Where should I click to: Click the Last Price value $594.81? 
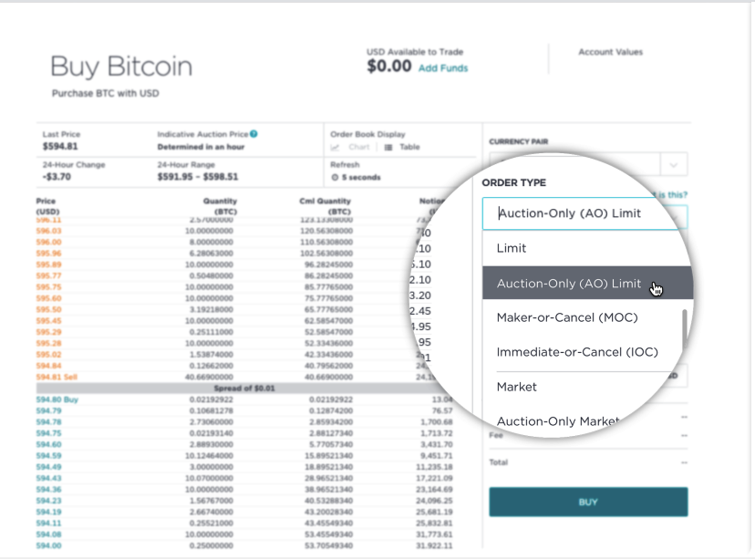click(x=60, y=146)
